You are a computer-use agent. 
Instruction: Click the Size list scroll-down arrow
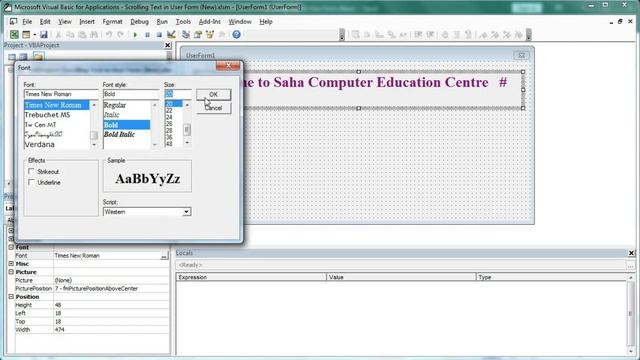point(187,143)
